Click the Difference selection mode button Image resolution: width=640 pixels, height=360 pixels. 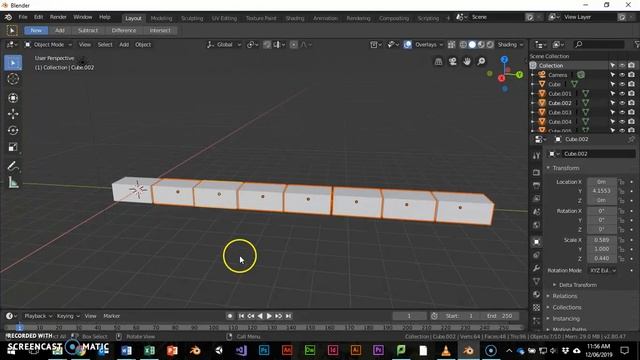click(x=124, y=30)
